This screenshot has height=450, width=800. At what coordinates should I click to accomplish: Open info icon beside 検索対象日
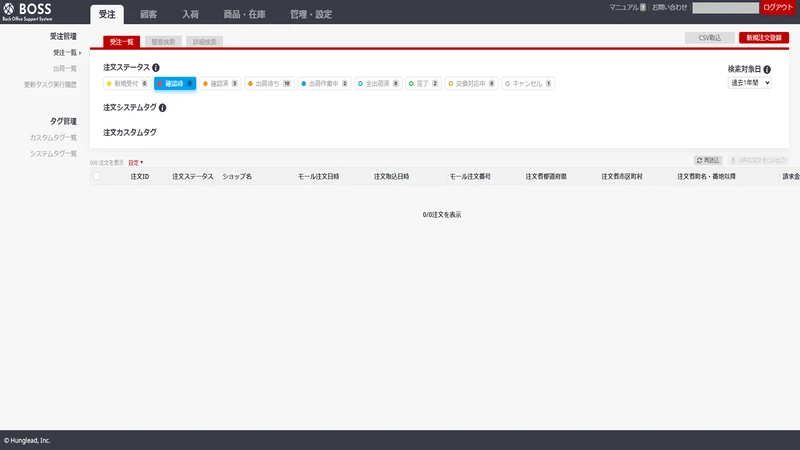(x=767, y=69)
